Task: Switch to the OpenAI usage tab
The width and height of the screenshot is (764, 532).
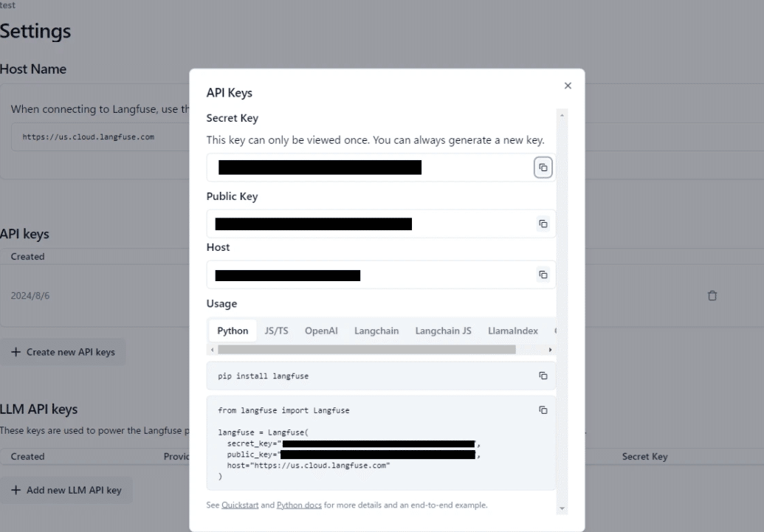Action: (x=321, y=331)
